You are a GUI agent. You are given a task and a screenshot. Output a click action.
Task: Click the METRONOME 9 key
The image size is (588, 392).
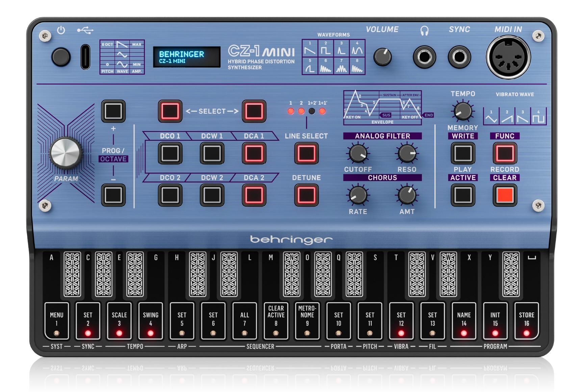click(307, 321)
